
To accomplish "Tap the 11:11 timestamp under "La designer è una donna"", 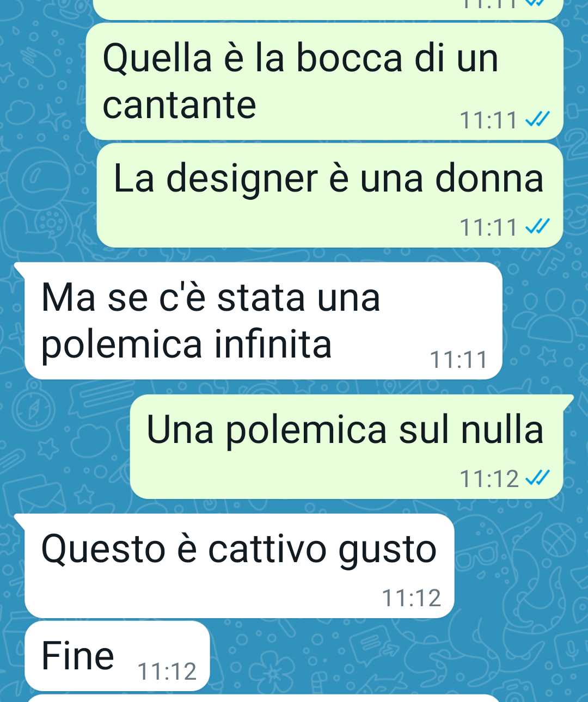I will point(488,227).
